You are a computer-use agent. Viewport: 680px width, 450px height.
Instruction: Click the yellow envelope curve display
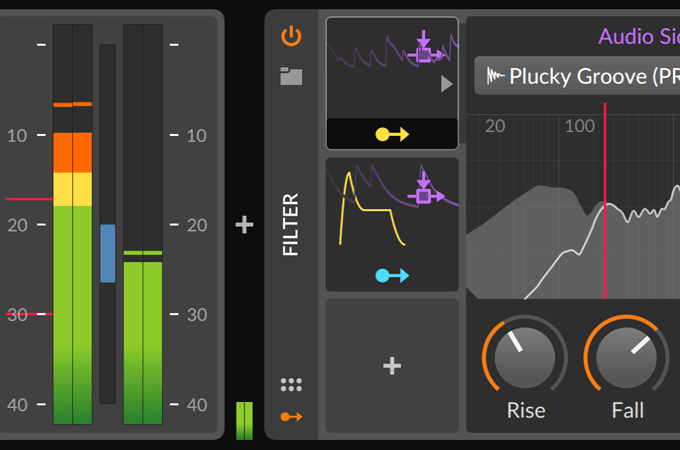[372, 209]
